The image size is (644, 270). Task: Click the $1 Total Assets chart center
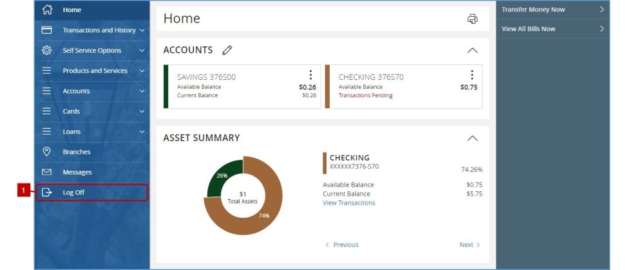[x=243, y=197]
